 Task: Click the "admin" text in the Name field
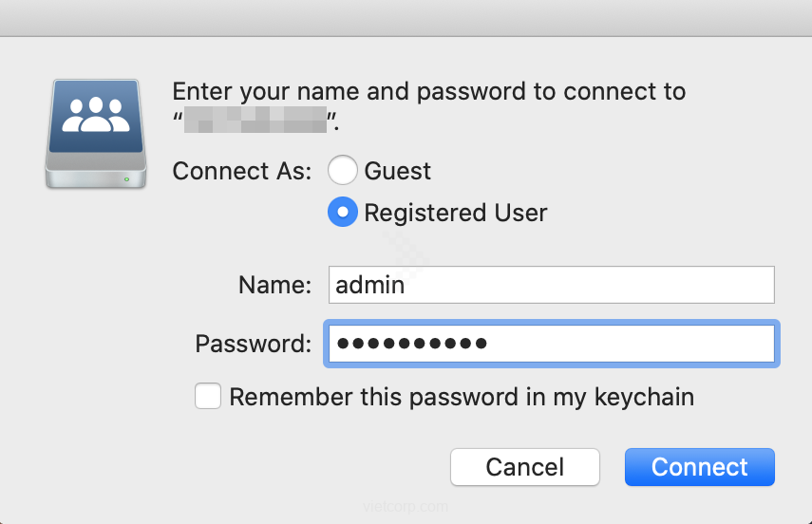tap(371, 285)
